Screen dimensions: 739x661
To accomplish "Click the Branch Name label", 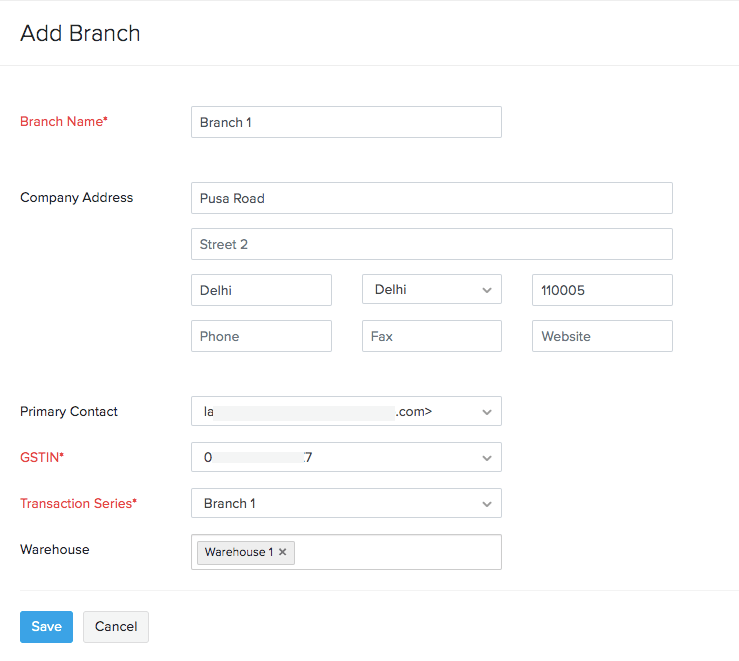I will click(x=63, y=121).
